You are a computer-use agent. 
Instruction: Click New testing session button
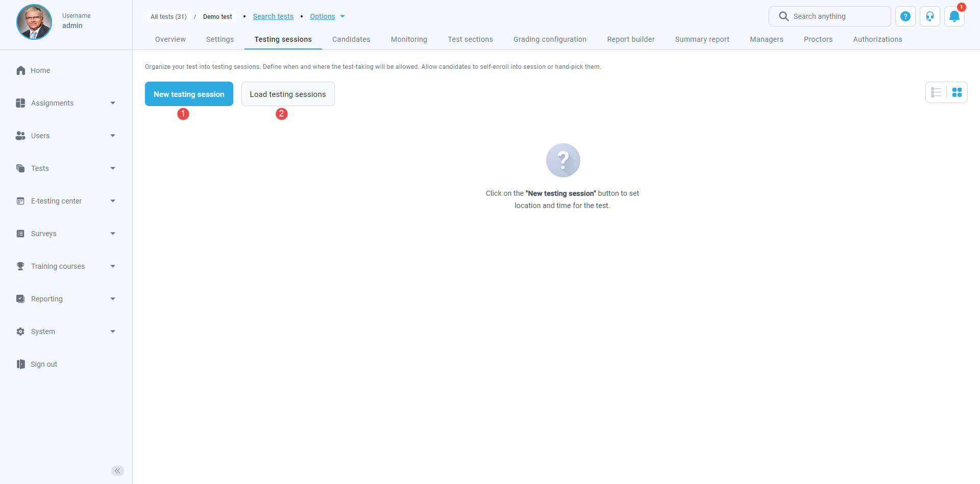coord(189,94)
